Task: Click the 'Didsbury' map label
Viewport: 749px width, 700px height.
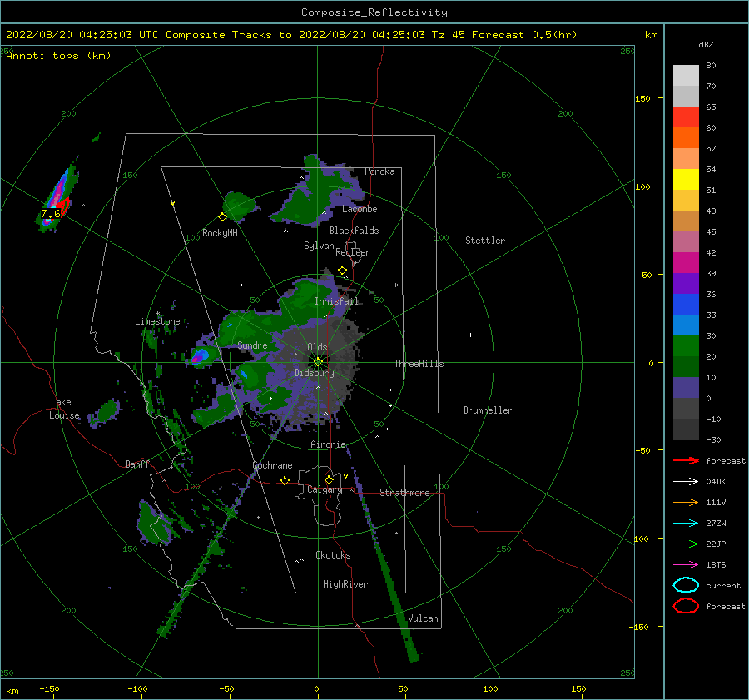Action: point(314,373)
